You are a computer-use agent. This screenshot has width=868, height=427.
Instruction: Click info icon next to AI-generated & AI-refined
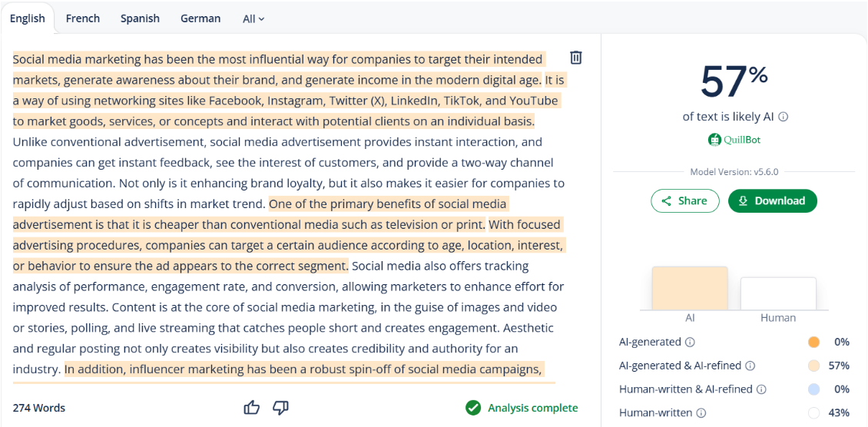pos(750,366)
